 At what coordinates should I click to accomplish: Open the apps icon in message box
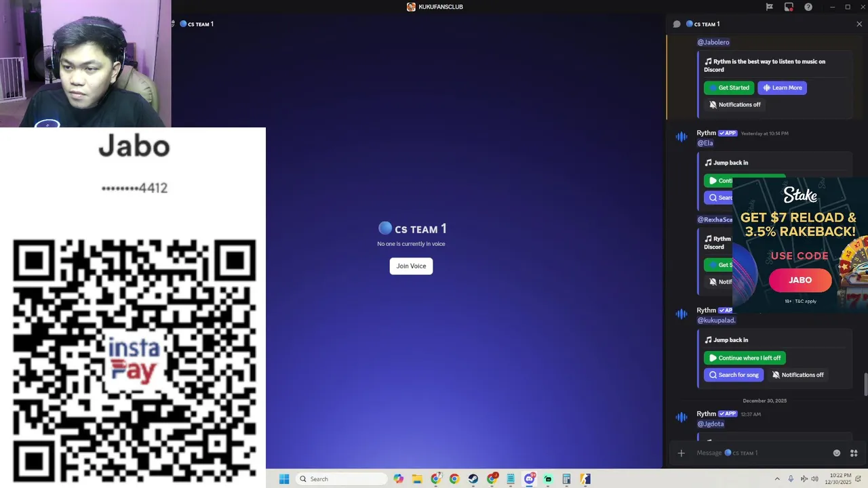click(854, 453)
